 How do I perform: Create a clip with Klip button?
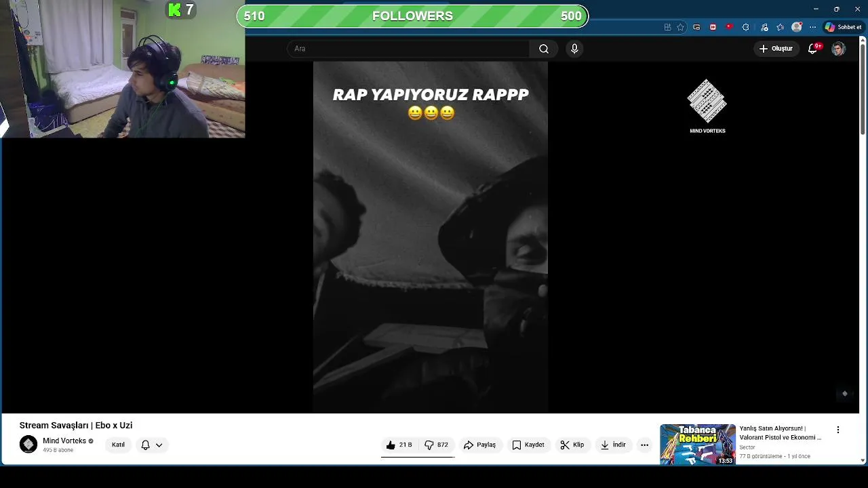(572, 445)
